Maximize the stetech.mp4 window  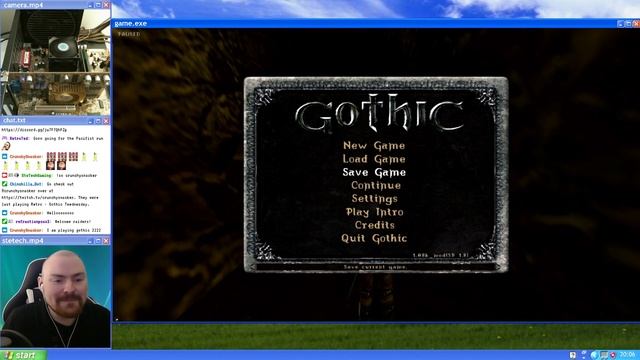pos(98,241)
